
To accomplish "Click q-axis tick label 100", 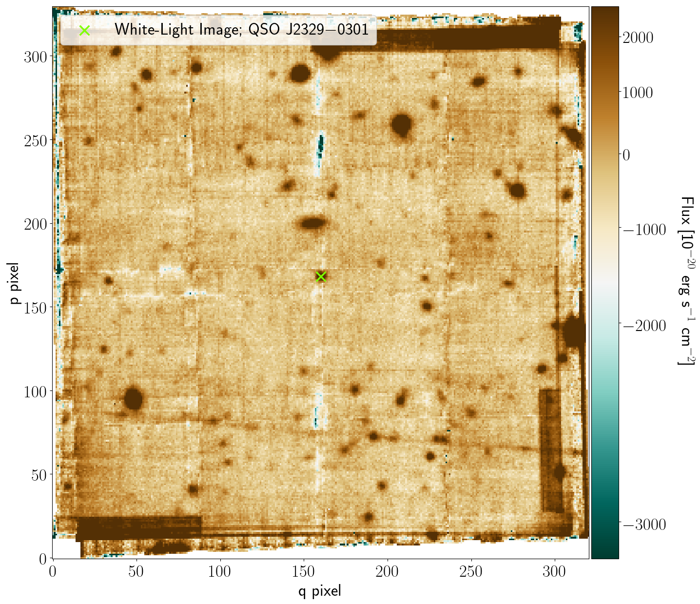I will (220, 571).
